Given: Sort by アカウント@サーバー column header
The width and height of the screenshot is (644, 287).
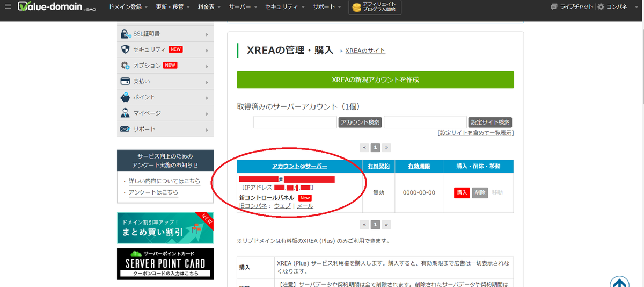Looking at the screenshot, I should (x=299, y=167).
